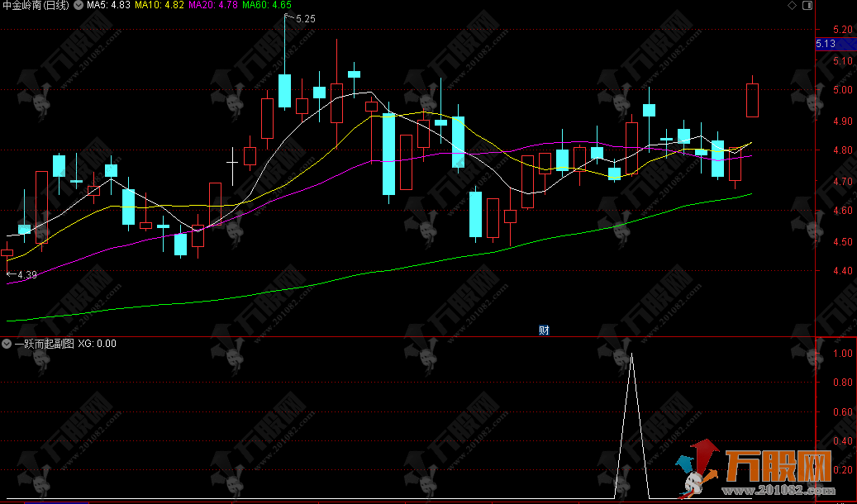
Task: Click the 4.40 price axis label
Action: click(x=843, y=270)
